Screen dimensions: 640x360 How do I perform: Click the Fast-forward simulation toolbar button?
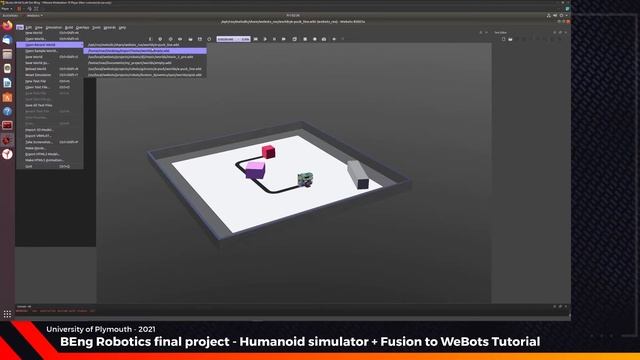[x=284, y=39]
